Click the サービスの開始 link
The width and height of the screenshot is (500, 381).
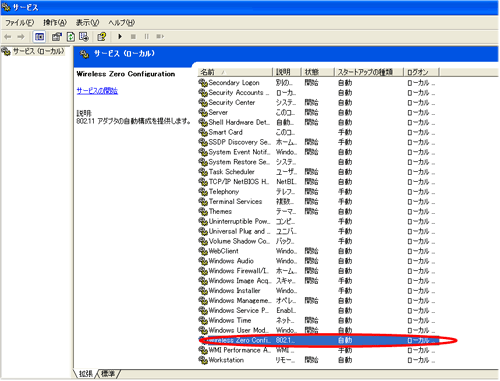click(x=97, y=91)
